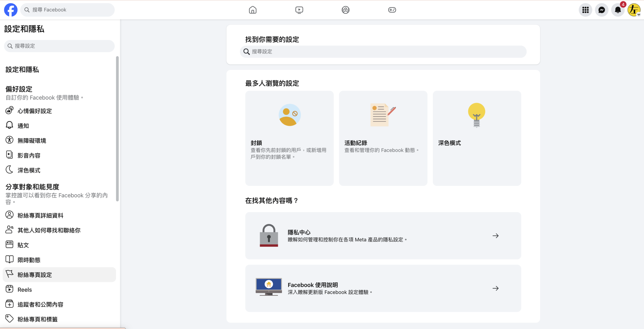The image size is (644, 329).
Task: Click the 搜尋 Facebook search box
Action: (x=67, y=10)
